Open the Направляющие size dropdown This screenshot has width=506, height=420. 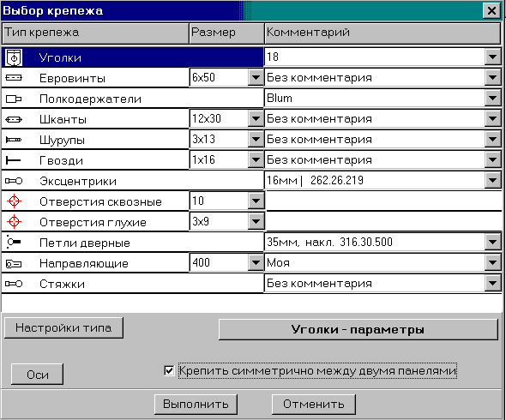[256, 262]
